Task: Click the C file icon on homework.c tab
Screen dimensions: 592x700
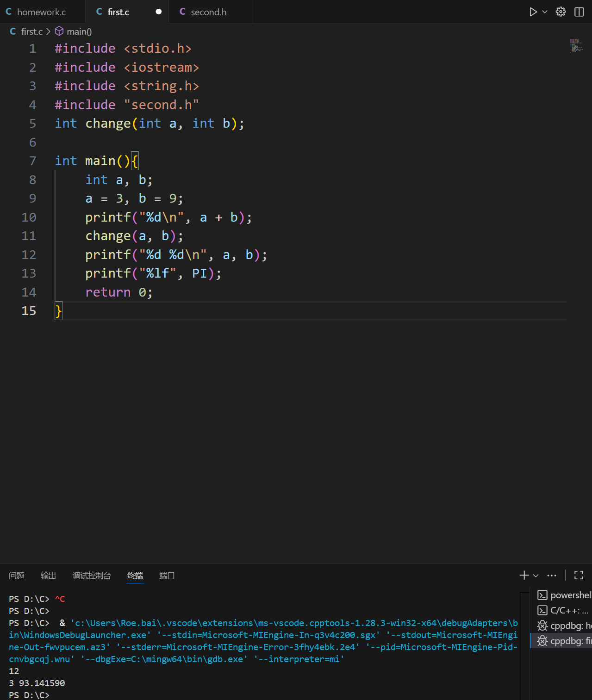Action: click(9, 12)
